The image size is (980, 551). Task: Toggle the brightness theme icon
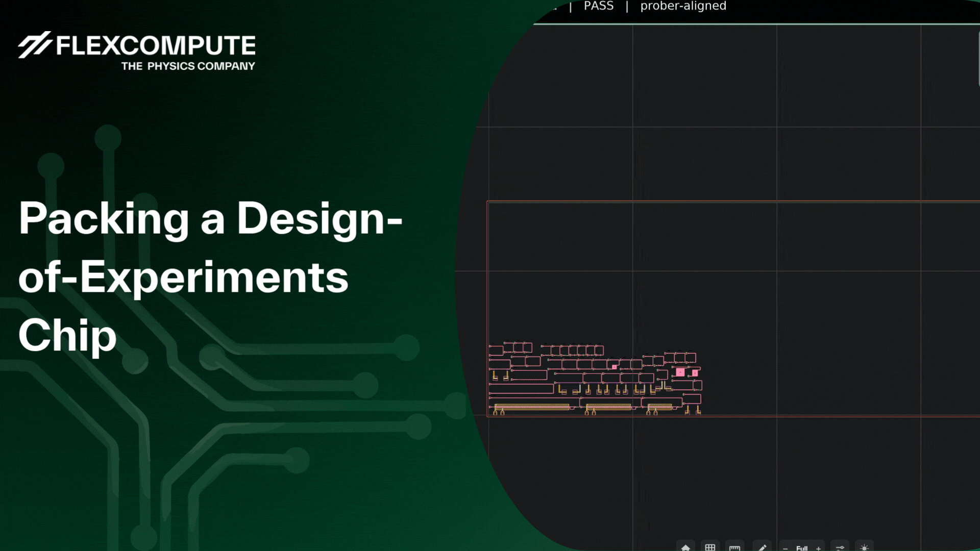pyautogui.click(x=864, y=547)
